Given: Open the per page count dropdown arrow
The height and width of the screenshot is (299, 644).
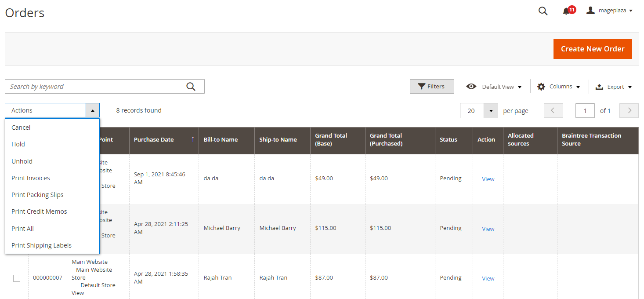Looking at the screenshot, I should coord(491,111).
